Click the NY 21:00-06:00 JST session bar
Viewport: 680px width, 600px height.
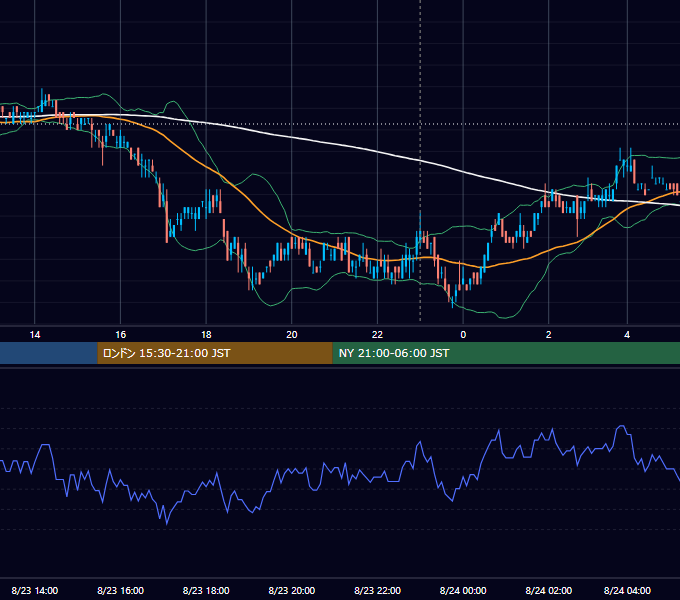(506, 353)
